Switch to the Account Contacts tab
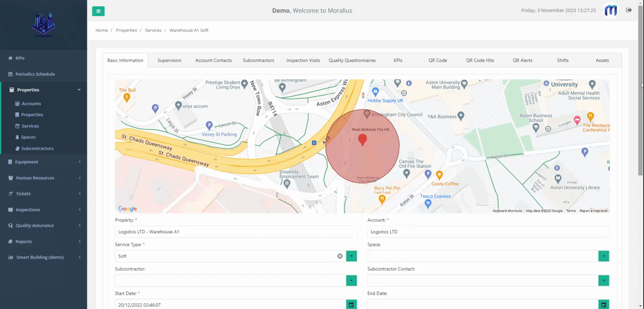 click(213, 60)
